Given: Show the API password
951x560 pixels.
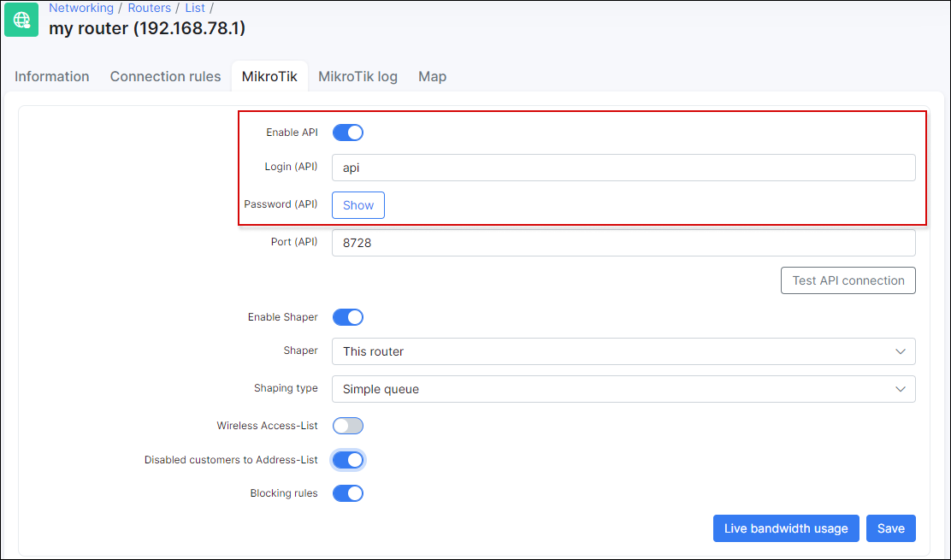Looking at the screenshot, I should [x=358, y=205].
